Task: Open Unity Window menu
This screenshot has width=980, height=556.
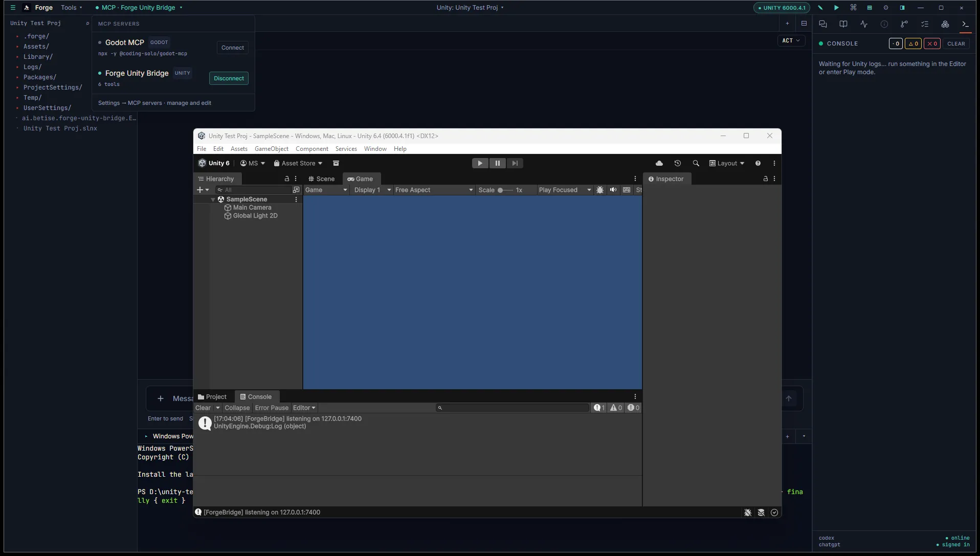Action: (375, 149)
